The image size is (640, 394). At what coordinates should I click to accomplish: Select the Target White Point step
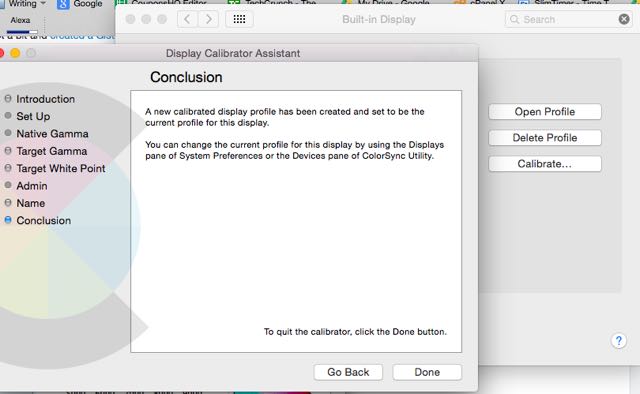pyautogui.click(x=60, y=168)
